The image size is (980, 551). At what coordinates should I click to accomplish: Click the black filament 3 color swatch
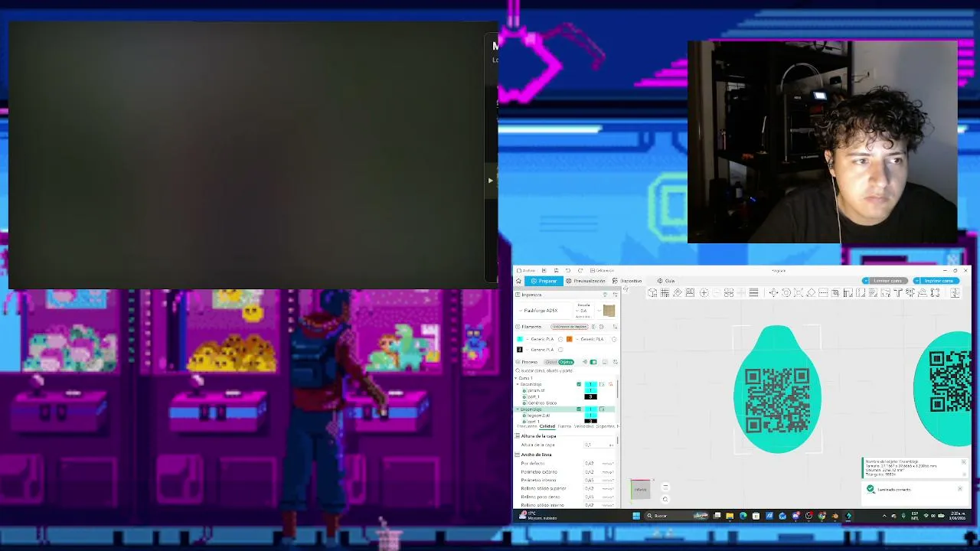coord(520,350)
